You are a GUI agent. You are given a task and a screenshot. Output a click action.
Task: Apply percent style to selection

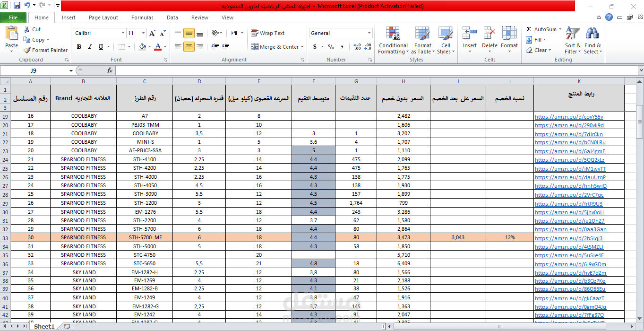(x=331, y=47)
